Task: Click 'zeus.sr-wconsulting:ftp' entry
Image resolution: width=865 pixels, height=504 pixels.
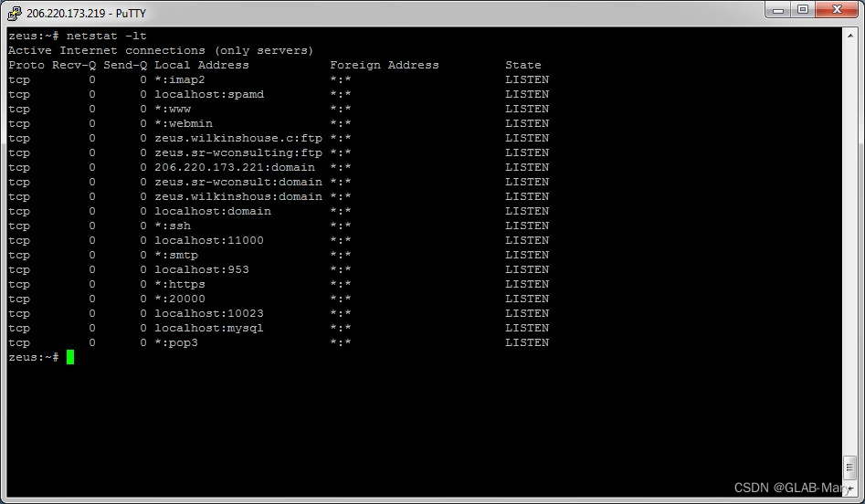Action: [238, 152]
